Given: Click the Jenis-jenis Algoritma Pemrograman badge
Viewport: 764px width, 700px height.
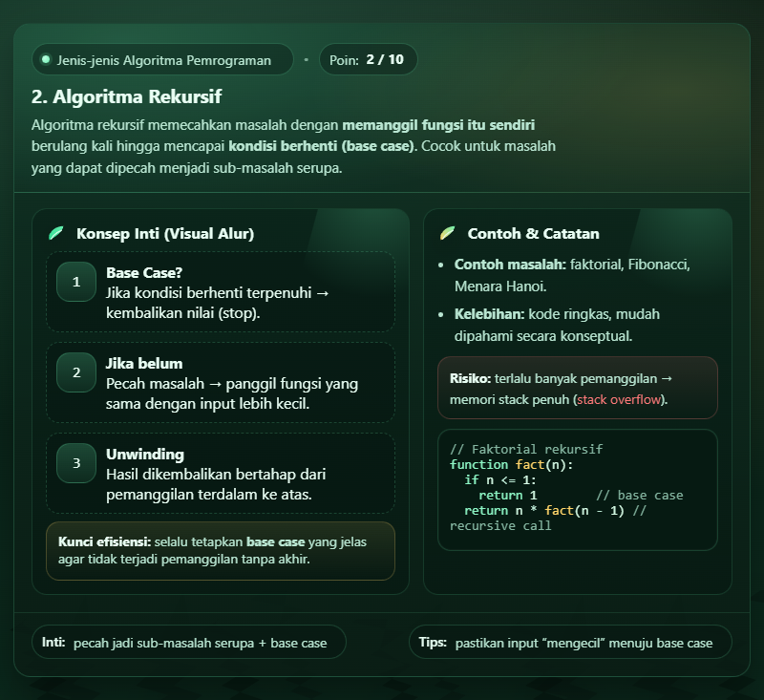Looking at the screenshot, I should pyautogui.click(x=162, y=59).
